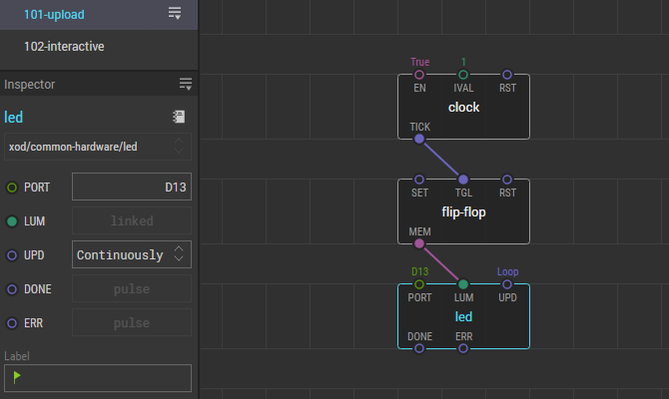Toggle the LUM pin circle in Inspector
The height and width of the screenshot is (399, 669).
point(12,221)
